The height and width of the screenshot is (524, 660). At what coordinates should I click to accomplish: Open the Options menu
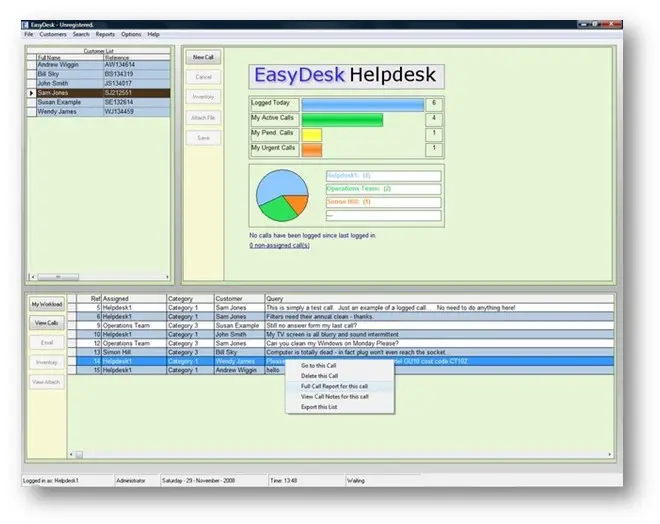[131, 34]
